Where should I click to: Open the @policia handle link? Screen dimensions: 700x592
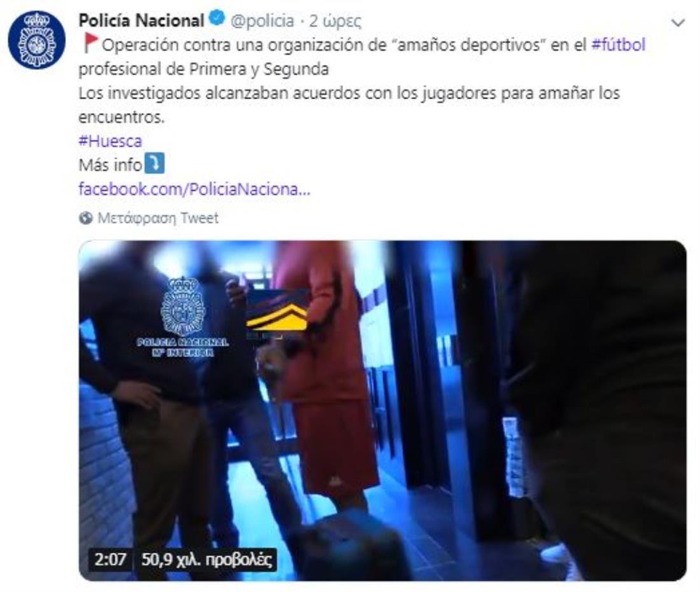click(262, 20)
